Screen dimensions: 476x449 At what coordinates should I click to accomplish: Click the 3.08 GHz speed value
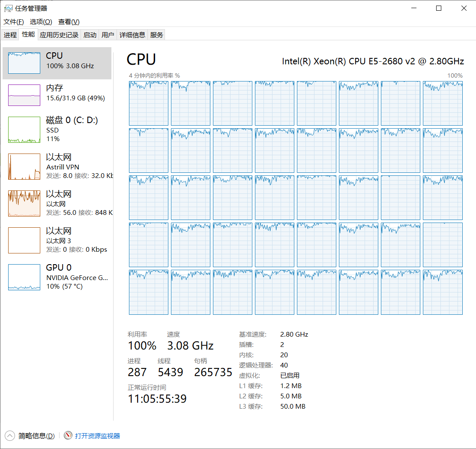coord(190,346)
